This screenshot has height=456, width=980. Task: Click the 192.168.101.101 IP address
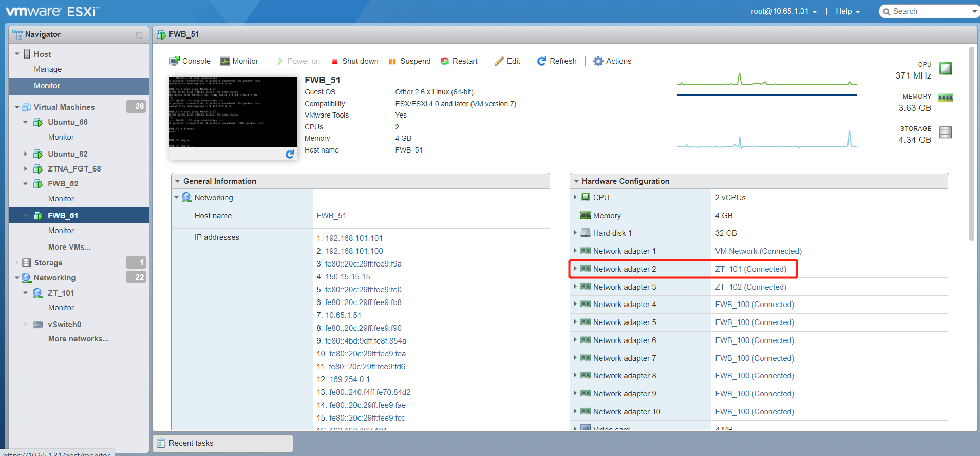[x=354, y=238]
